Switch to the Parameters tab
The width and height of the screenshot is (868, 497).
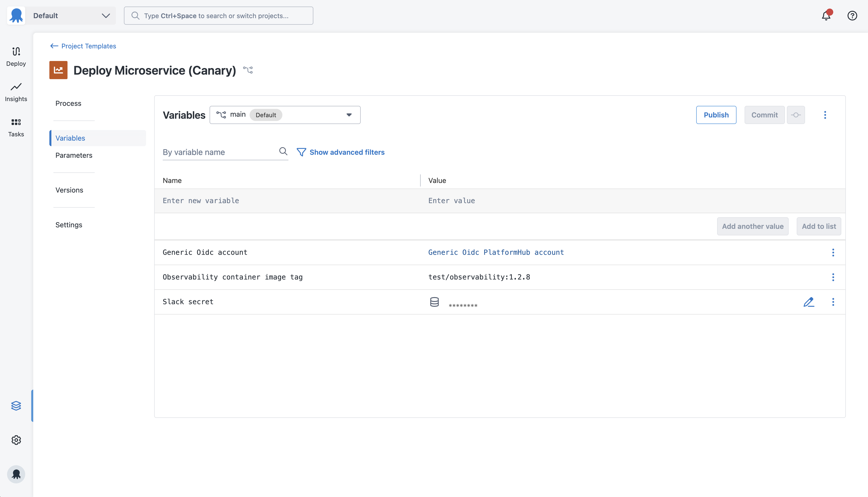coord(74,155)
